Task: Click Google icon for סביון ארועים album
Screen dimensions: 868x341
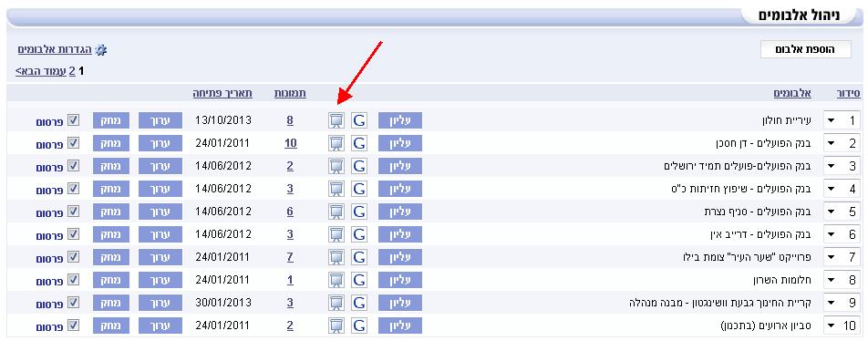Action: pyautogui.click(x=359, y=325)
